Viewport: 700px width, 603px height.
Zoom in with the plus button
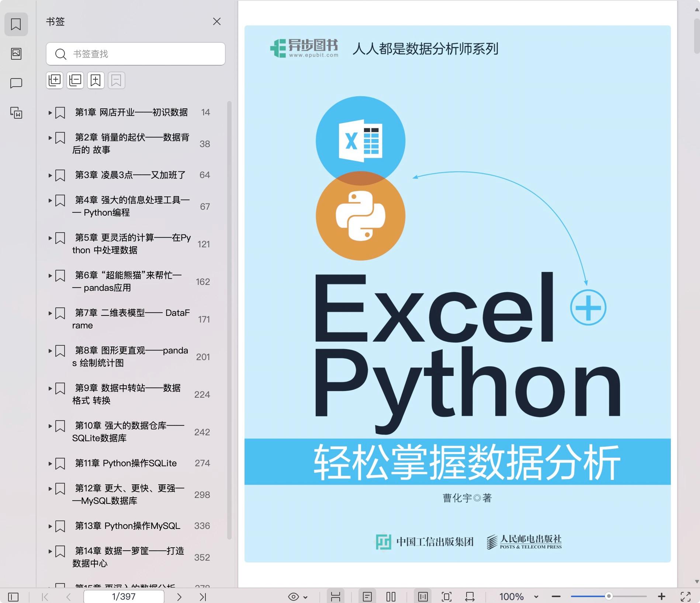pos(662,597)
